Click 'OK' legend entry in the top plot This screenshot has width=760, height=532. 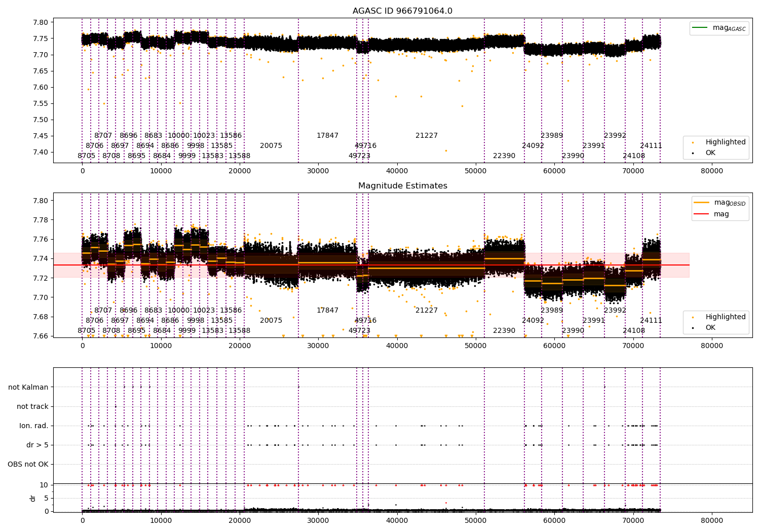704,153
